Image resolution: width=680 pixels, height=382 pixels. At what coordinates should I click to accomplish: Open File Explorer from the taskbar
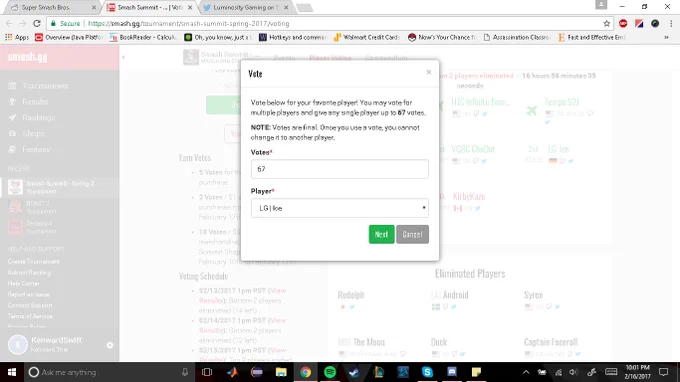[281, 372]
